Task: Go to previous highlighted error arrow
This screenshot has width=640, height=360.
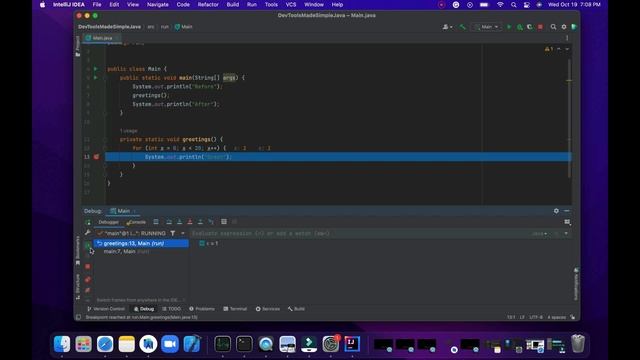Action: coord(559,49)
